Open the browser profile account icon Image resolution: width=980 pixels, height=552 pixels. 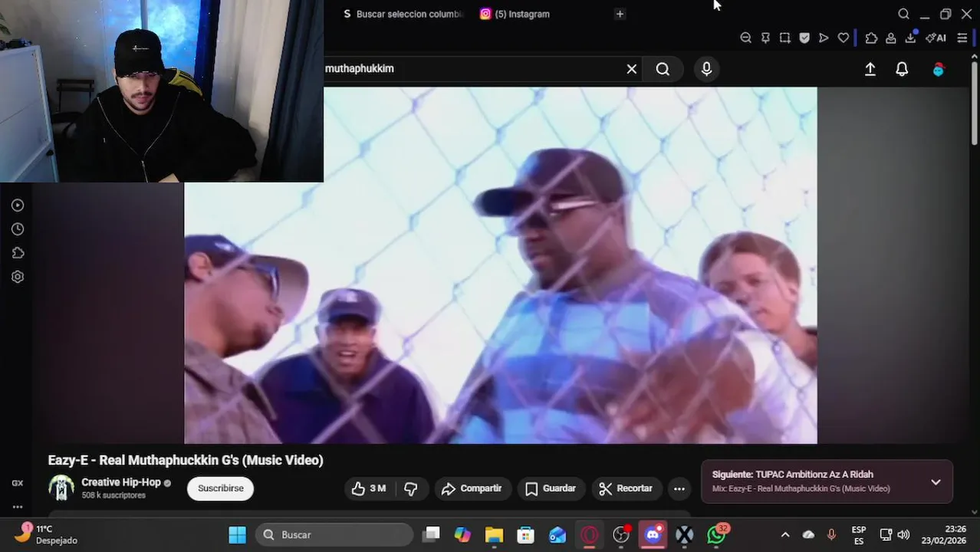(x=891, y=38)
